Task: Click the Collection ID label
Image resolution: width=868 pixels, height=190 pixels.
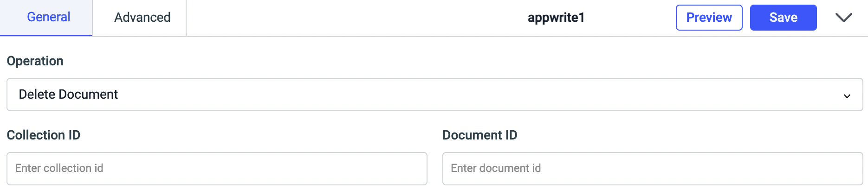Action: 43,135
